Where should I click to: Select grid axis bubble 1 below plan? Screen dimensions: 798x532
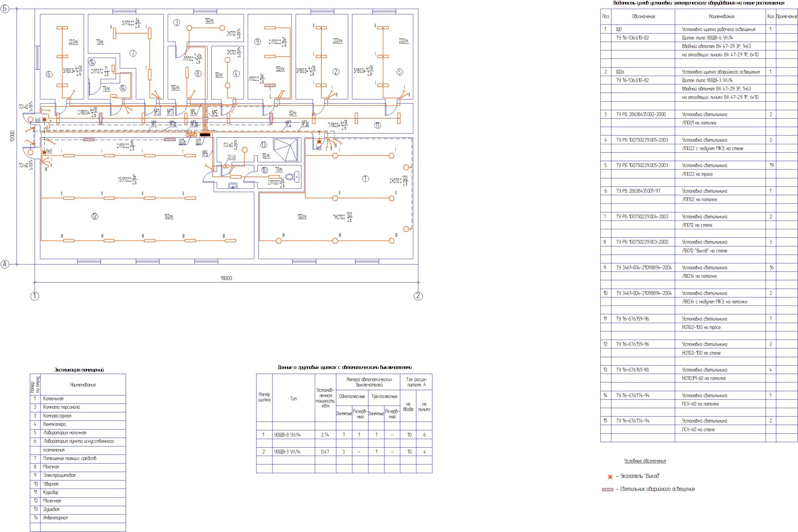coord(35,296)
